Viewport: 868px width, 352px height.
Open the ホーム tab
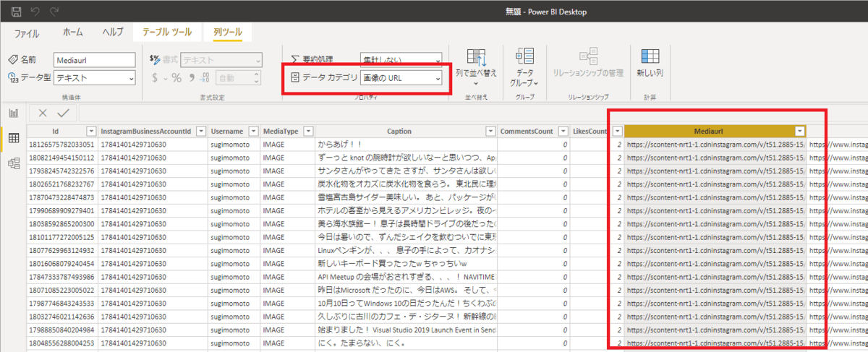[72, 33]
